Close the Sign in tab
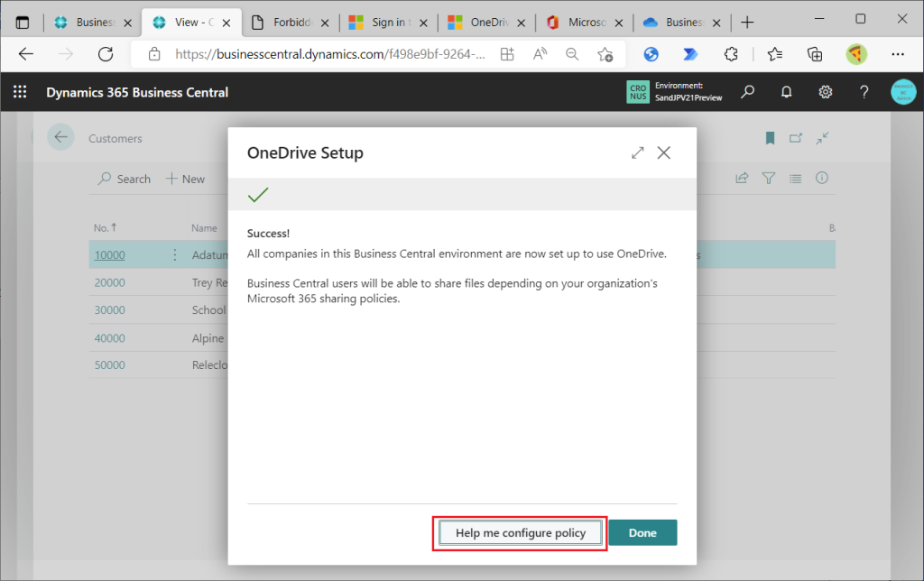 (x=423, y=23)
